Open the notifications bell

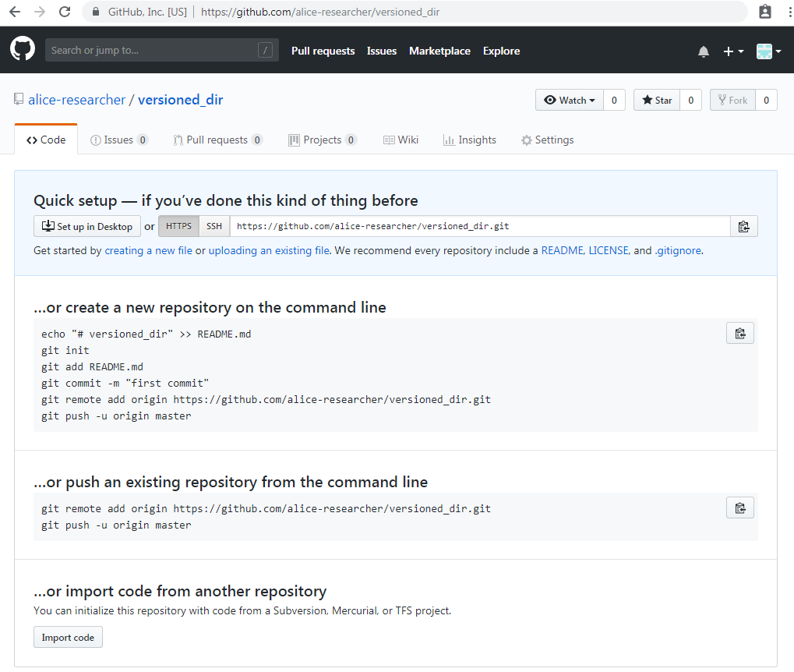(x=704, y=51)
